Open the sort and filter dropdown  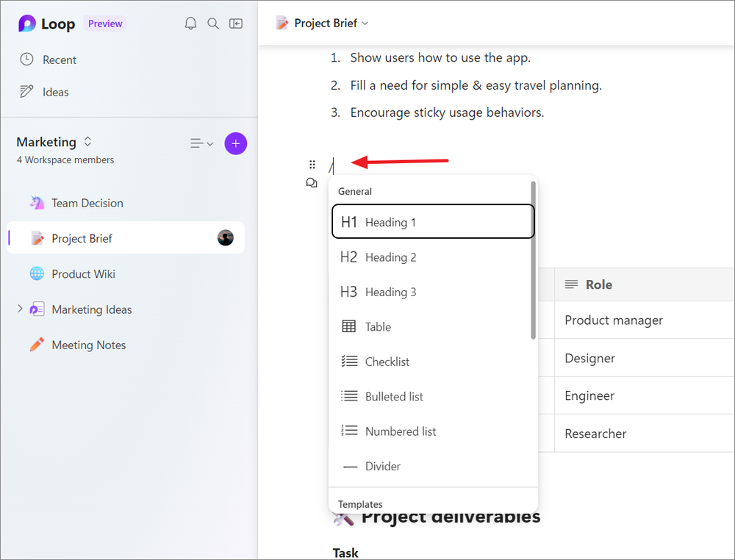(201, 143)
